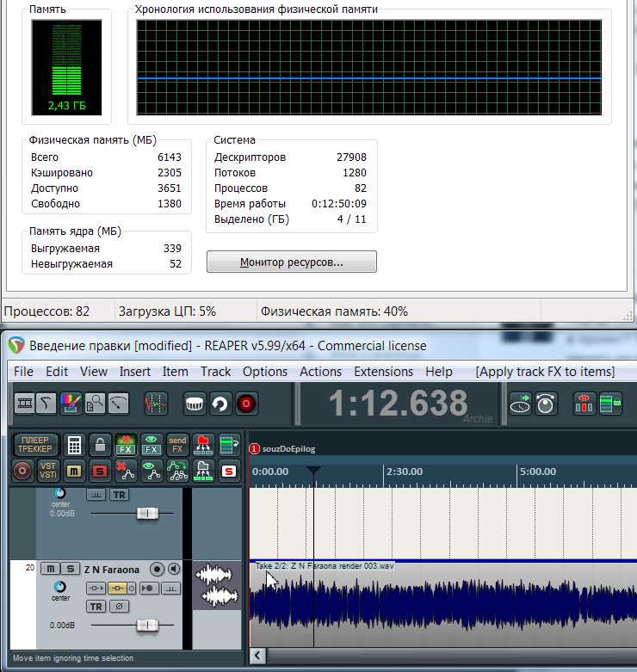The image size is (637, 672).
Task: Open the VST VSTi toolbar button
Action: point(49,470)
